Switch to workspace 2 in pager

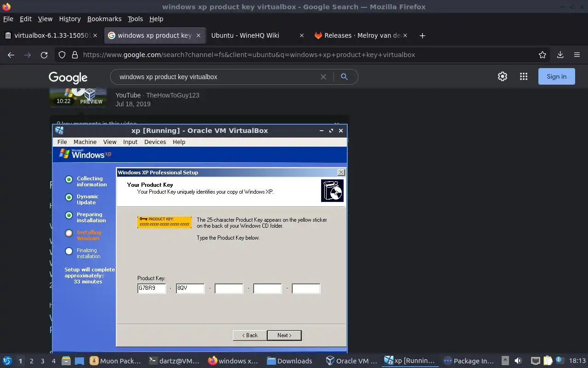click(x=31, y=361)
